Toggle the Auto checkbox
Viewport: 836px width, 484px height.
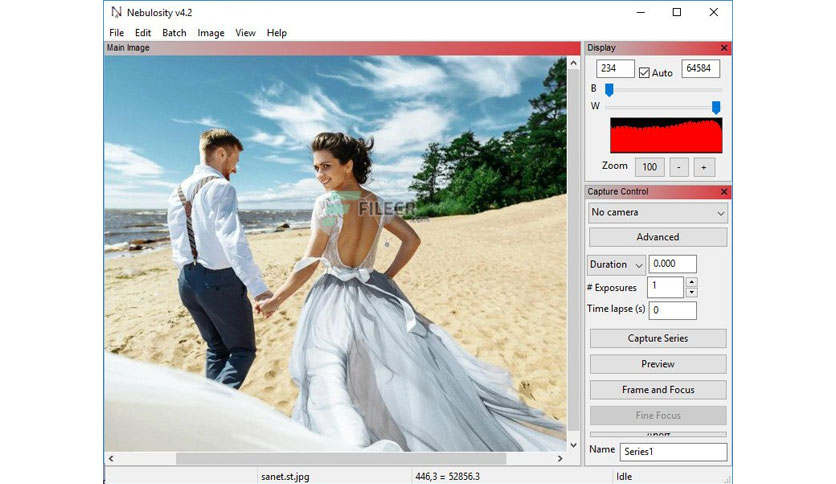[x=644, y=72]
